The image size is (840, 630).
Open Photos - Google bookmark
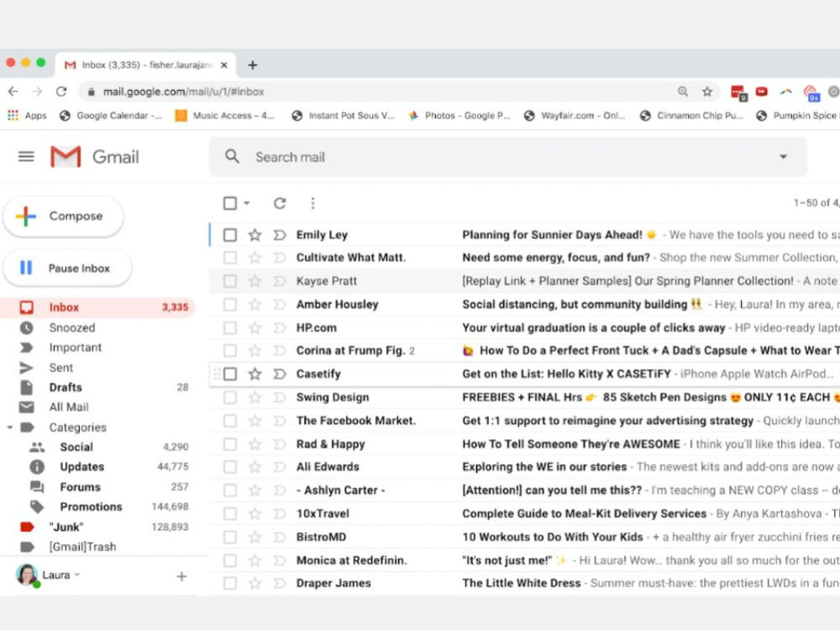pyautogui.click(x=459, y=115)
